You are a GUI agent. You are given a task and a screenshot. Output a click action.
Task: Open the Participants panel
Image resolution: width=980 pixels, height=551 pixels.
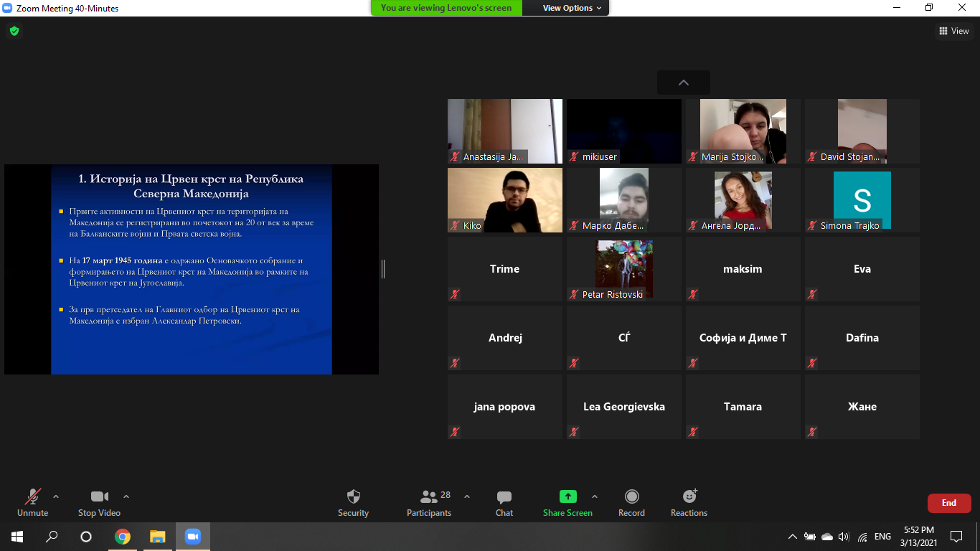tap(429, 502)
